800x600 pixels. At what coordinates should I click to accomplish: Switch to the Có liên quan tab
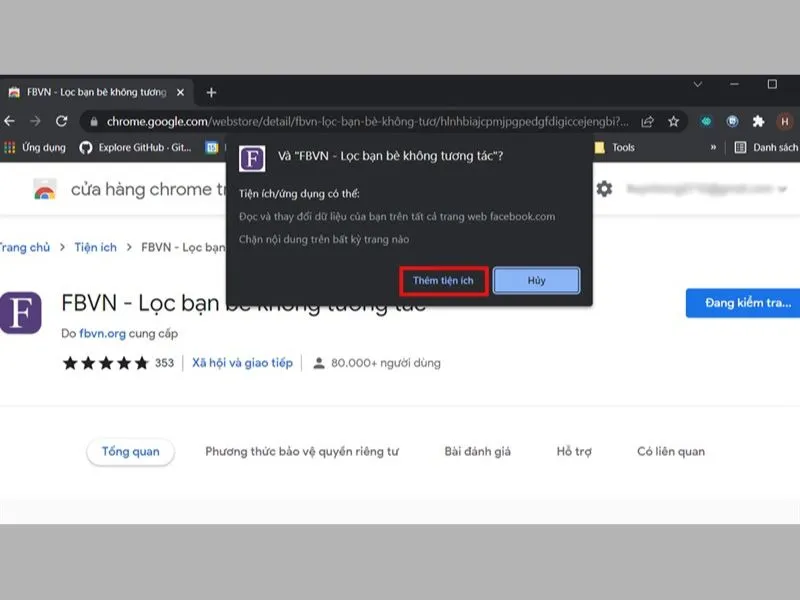(671, 452)
